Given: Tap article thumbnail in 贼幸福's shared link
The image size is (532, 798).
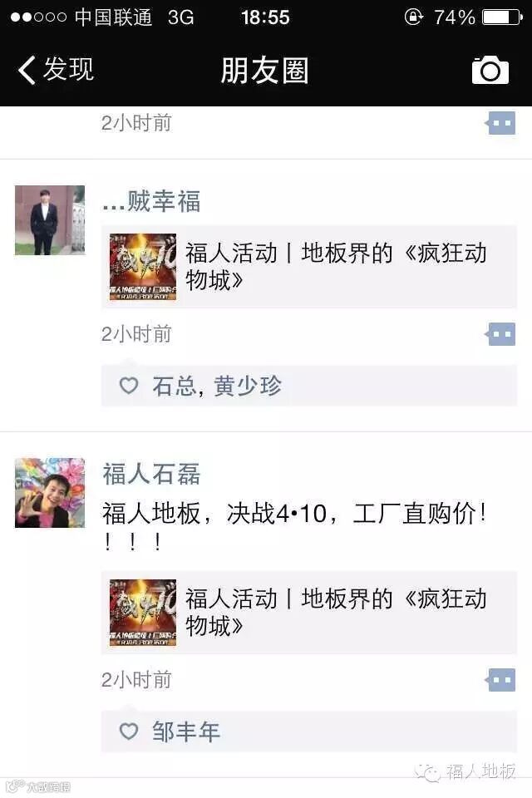Looking at the screenshot, I should (143, 267).
